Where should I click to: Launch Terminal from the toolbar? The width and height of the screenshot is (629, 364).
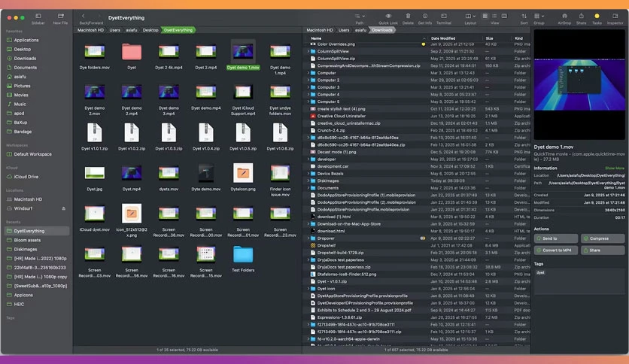pos(444,16)
